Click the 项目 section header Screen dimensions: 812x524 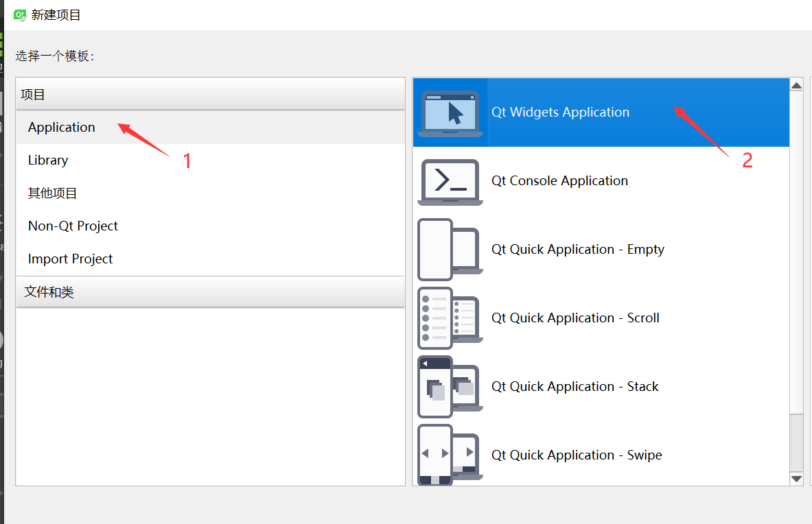[x=210, y=94]
